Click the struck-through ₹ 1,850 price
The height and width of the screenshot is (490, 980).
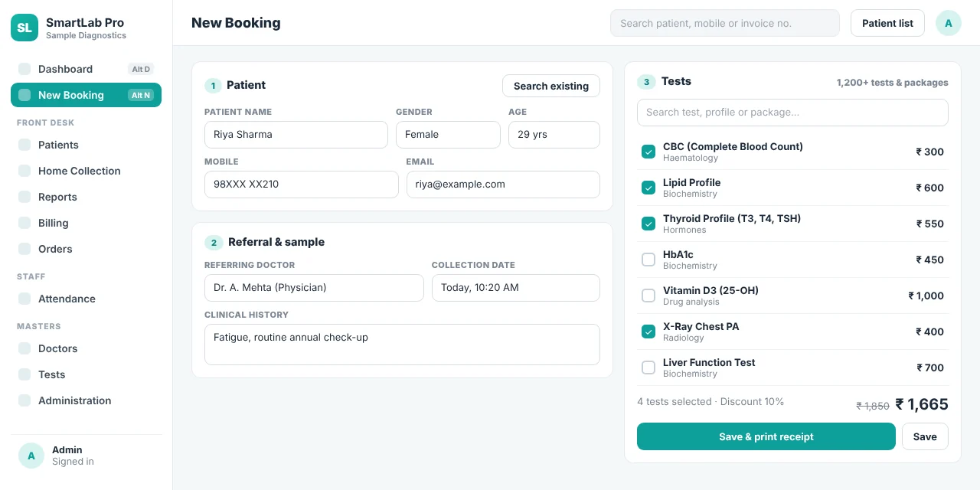[x=873, y=407]
